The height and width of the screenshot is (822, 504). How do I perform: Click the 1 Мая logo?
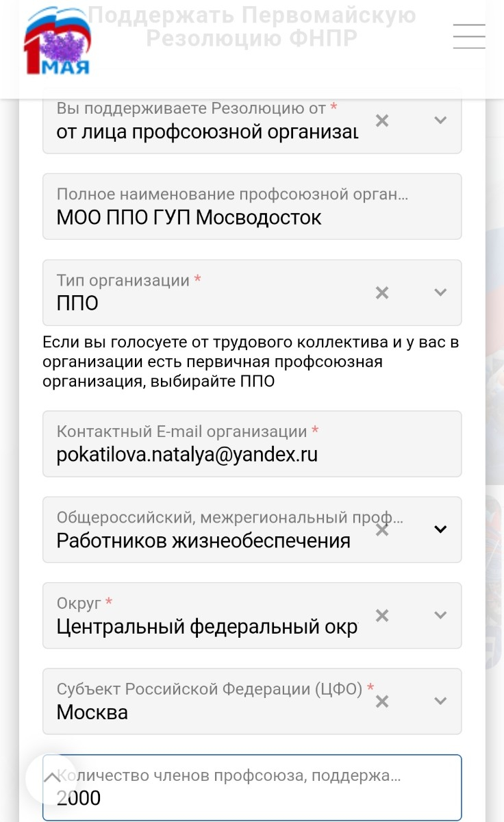(58, 42)
